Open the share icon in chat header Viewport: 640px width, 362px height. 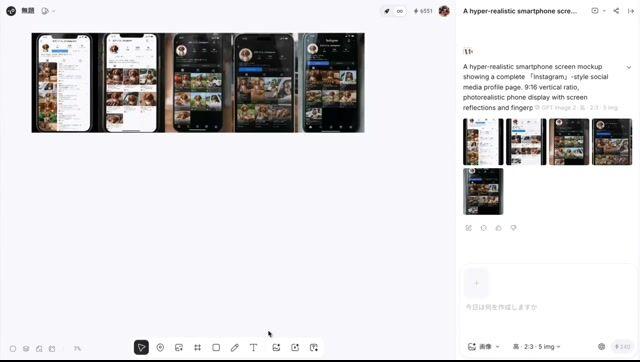coord(616,11)
